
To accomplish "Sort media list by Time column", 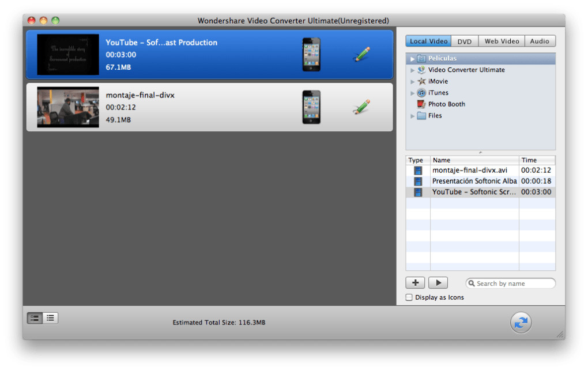I will [x=537, y=160].
